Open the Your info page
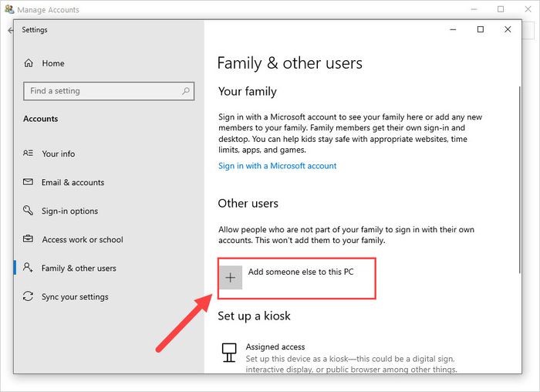The height and width of the screenshot is (392, 540). pos(58,154)
